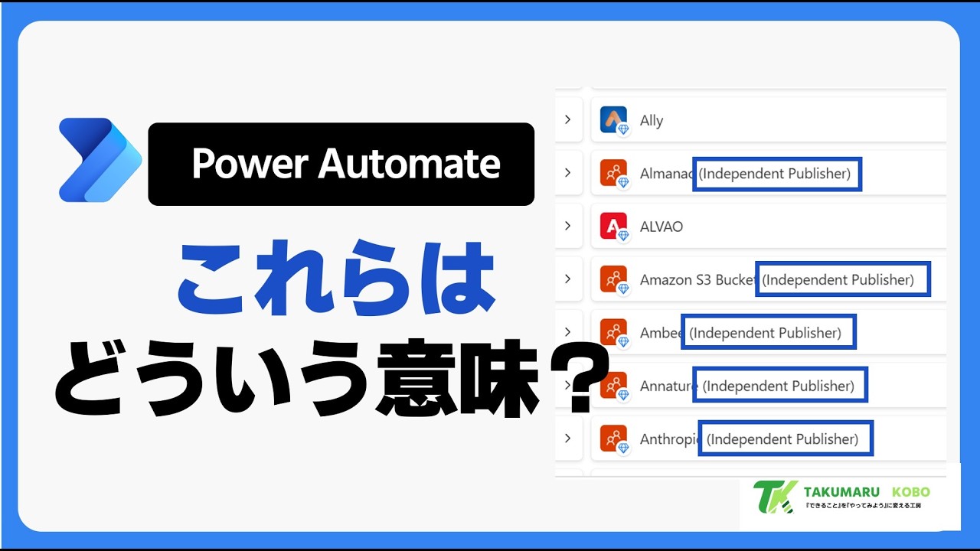980x551 pixels.
Task: Click the TAKUMARU KOBO brand text
Action: tap(867, 492)
